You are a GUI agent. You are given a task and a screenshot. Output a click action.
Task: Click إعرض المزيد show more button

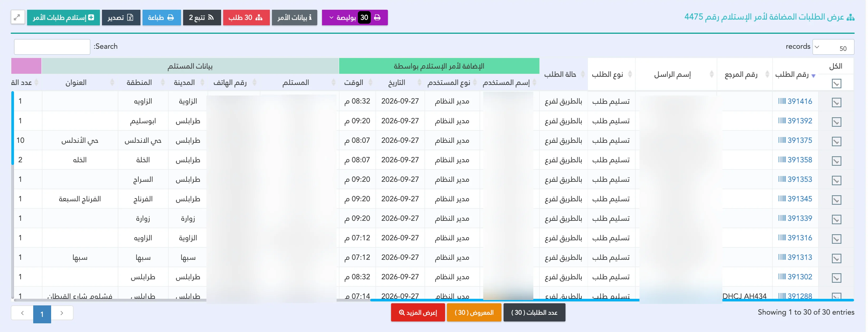[418, 313]
